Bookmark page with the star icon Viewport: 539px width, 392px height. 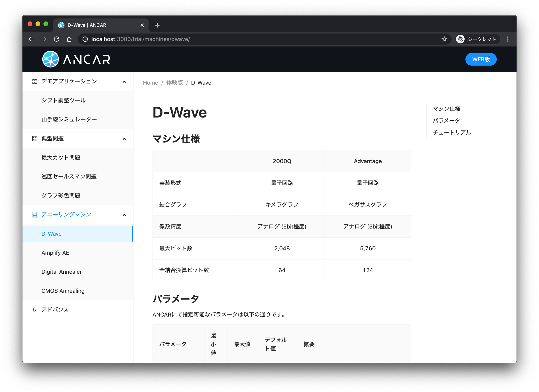[444, 39]
